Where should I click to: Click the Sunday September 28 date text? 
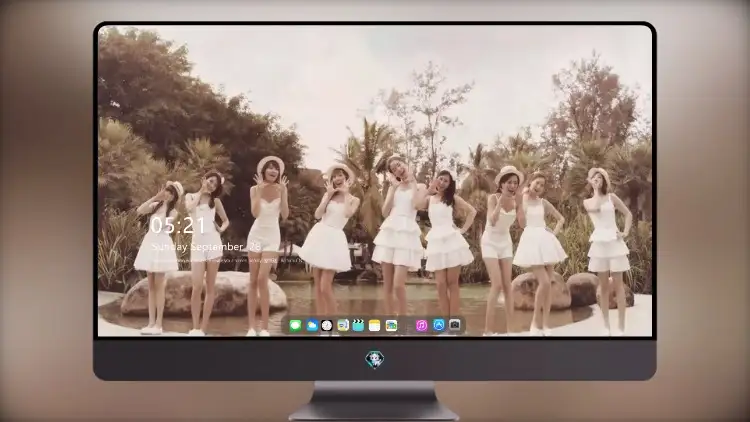point(206,247)
